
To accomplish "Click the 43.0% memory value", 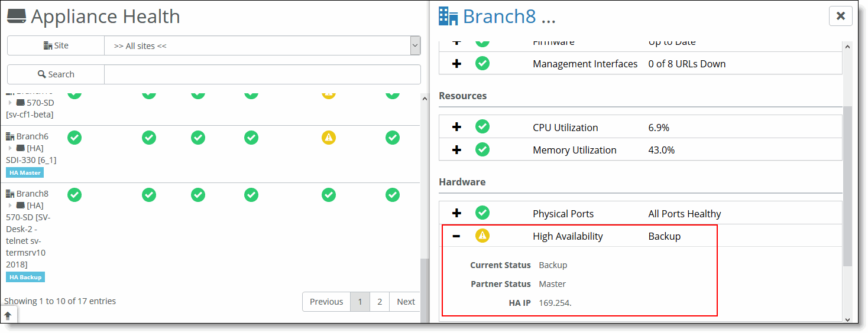I will [x=662, y=150].
